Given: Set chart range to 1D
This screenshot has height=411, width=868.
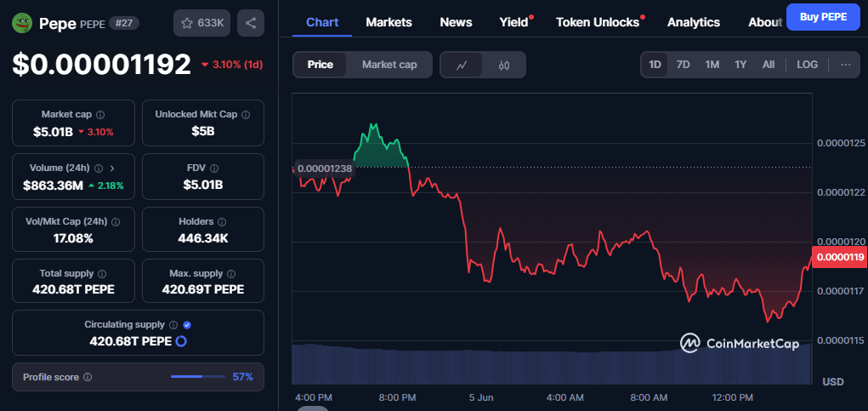Looking at the screenshot, I should pyautogui.click(x=655, y=65).
